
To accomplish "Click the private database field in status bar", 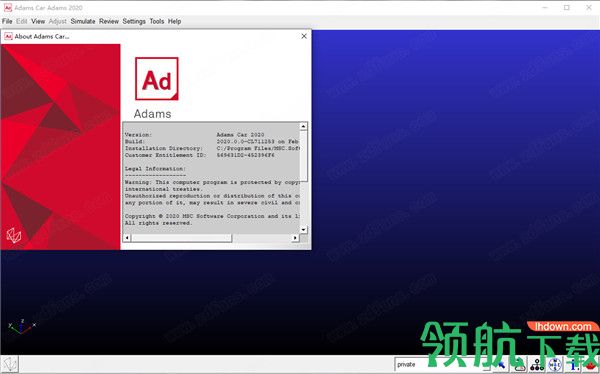I will coord(442,364).
